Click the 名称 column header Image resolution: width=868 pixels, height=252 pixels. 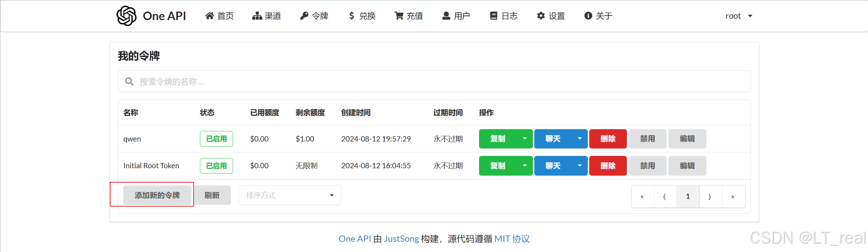pos(131,113)
